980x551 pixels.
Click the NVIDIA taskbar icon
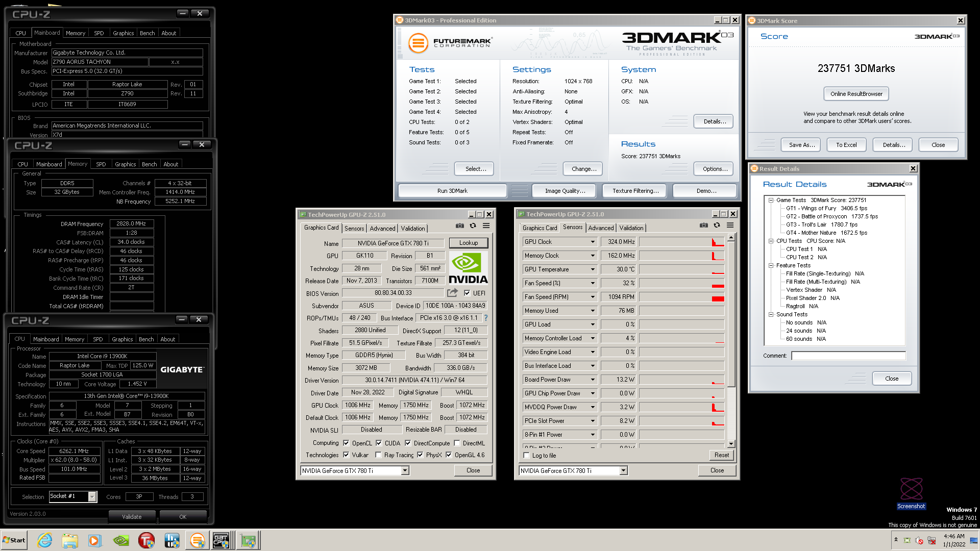pyautogui.click(x=121, y=540)
